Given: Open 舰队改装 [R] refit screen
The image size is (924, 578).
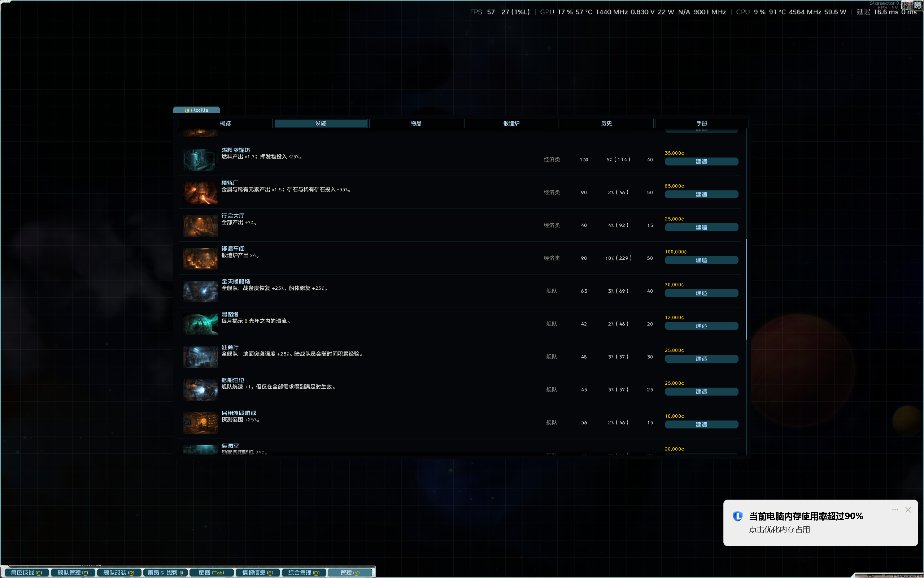Looking at the screenshot, I should tap(119, 572).
